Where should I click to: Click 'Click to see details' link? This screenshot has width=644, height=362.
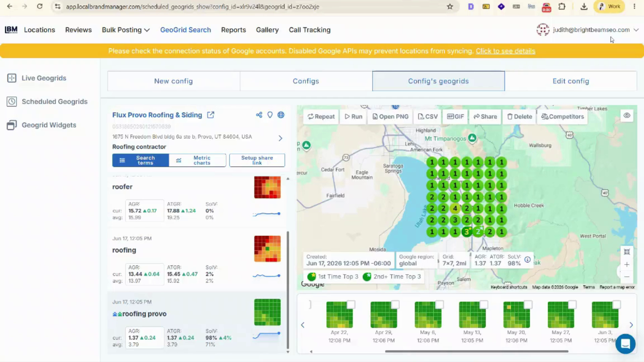pos(505,51)
